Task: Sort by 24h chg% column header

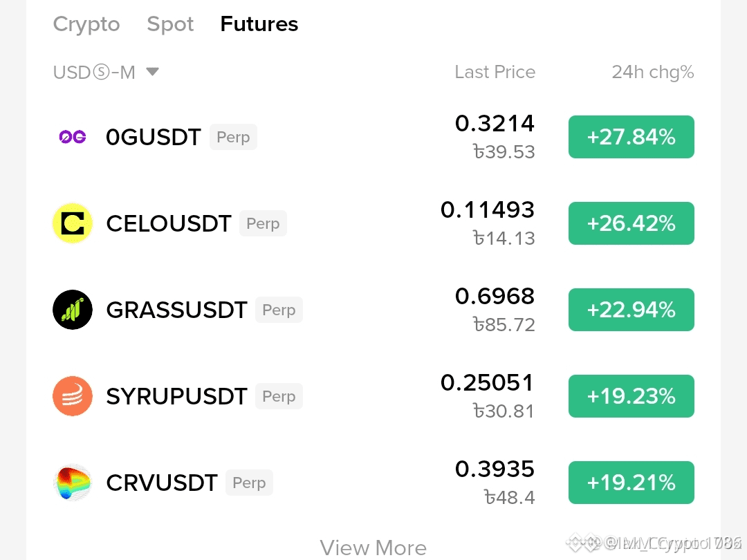Action: point(653,73)
